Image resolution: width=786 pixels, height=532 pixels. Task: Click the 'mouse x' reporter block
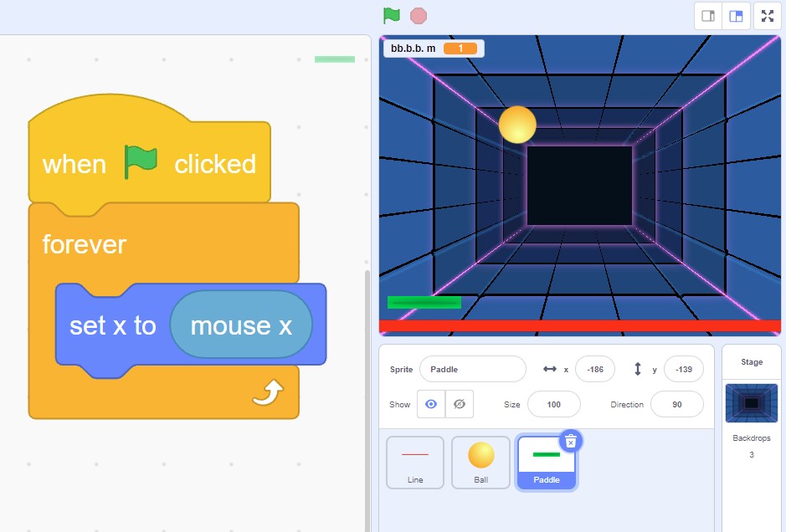coord(241,325)
